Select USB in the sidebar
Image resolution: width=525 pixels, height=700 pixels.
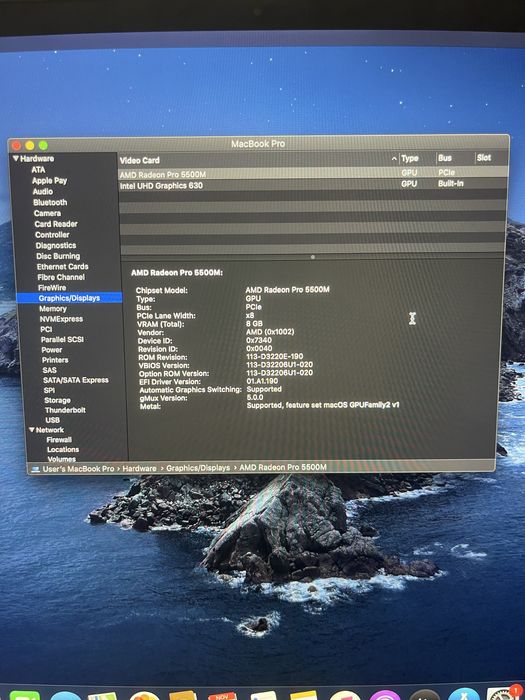point(52,420)
